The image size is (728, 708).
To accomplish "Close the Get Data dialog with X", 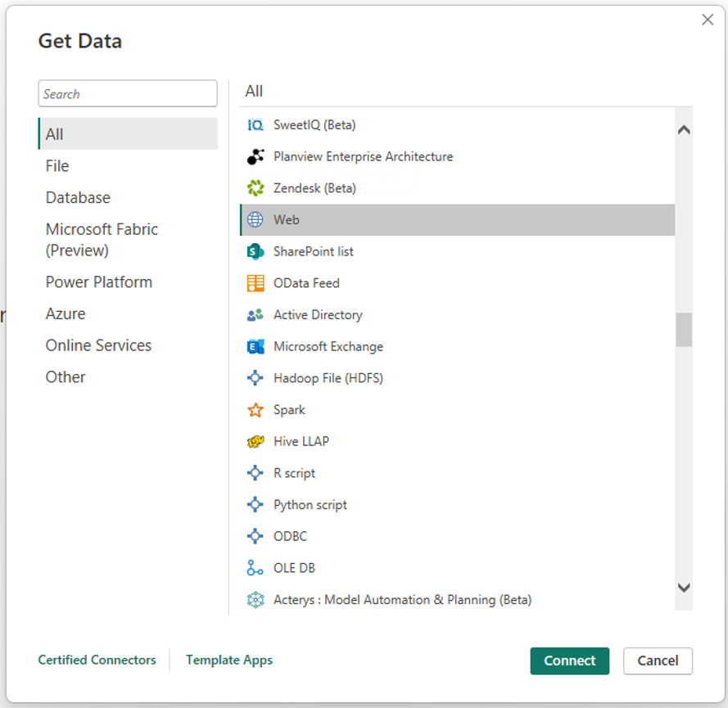I will click(x=708, y=20).
